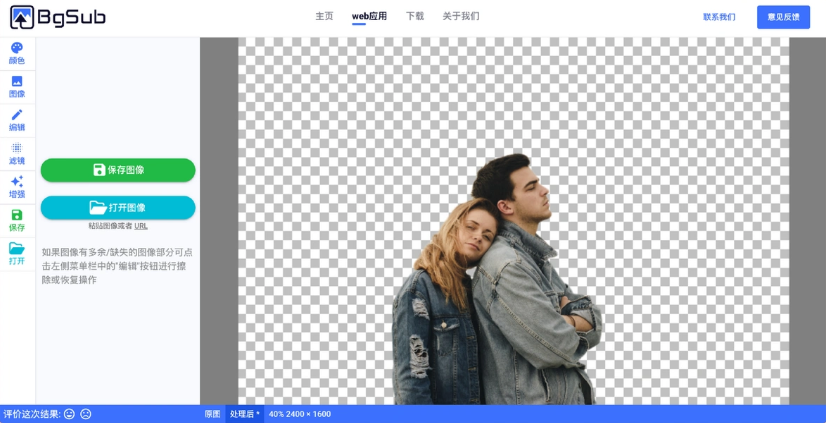Go to the 主页 home page
This screenshot has width=826, height=423.
point(324,16)
